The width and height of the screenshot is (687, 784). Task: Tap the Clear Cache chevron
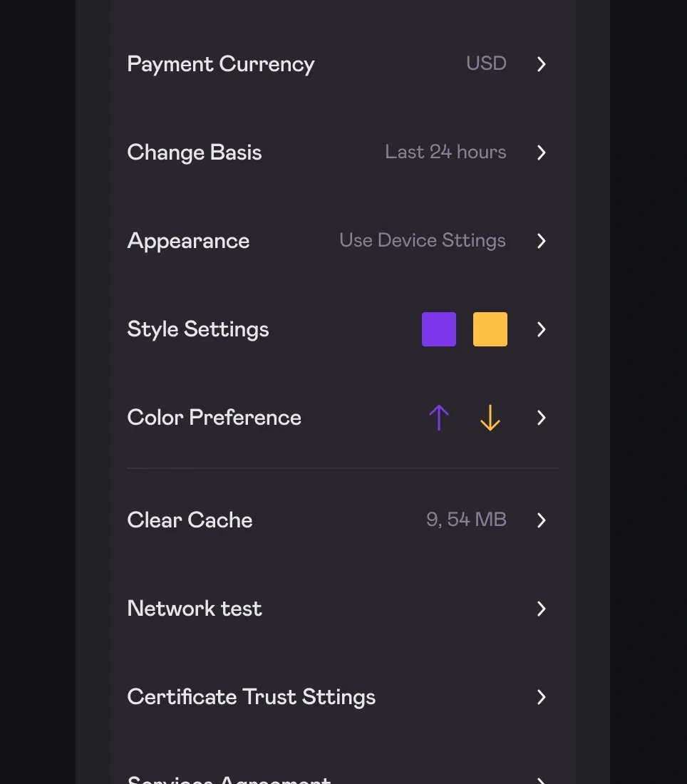[x=542, y=520]
